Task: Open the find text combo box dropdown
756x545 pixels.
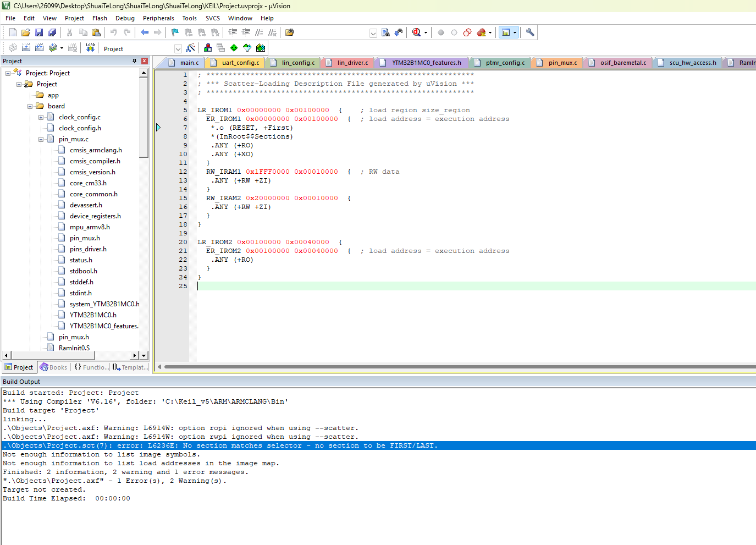Action: click(373, 33)
